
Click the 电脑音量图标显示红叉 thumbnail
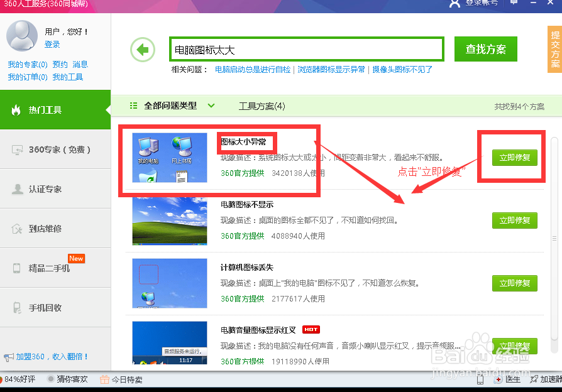[170, 343]
